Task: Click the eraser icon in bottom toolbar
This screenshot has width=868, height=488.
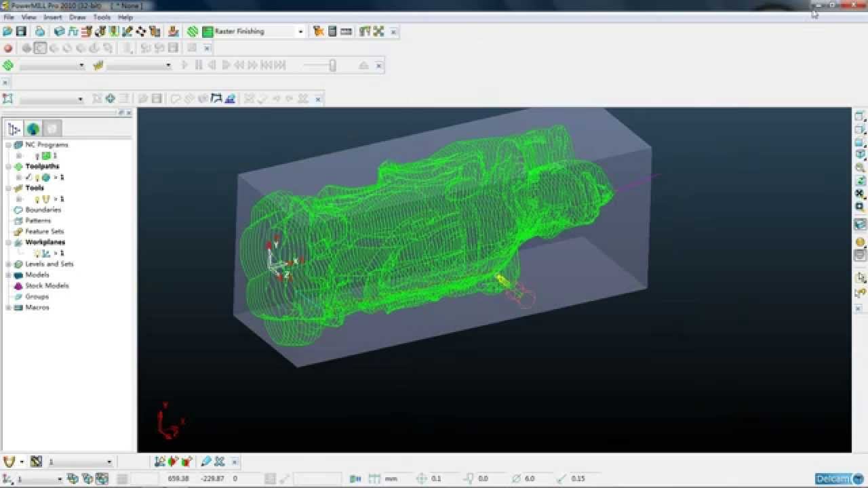Action: (206, 462)
